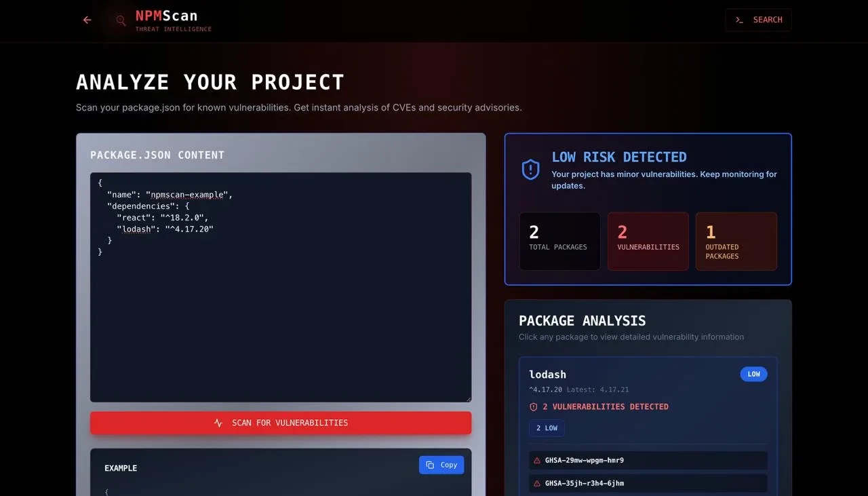Click the "ANALYZE YOUR PROJECT" heading
This screenshot has height=496, width=868.
click(x=210, y=82)
